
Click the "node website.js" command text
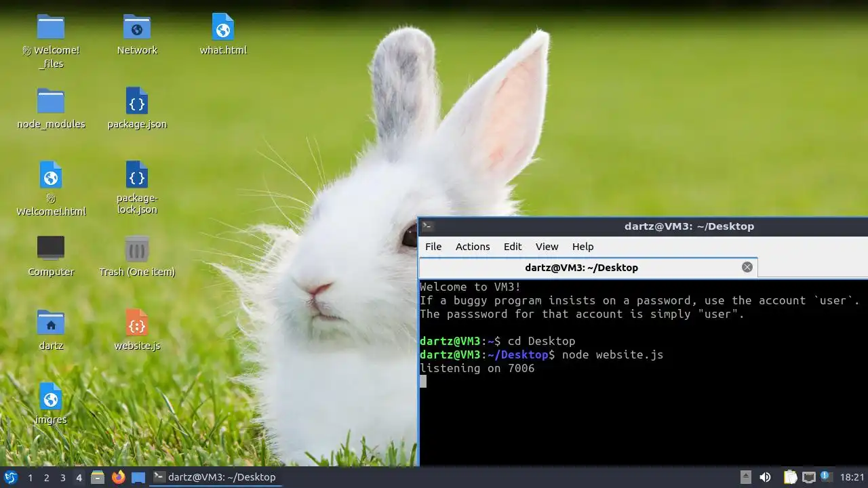tap(613, 354)
